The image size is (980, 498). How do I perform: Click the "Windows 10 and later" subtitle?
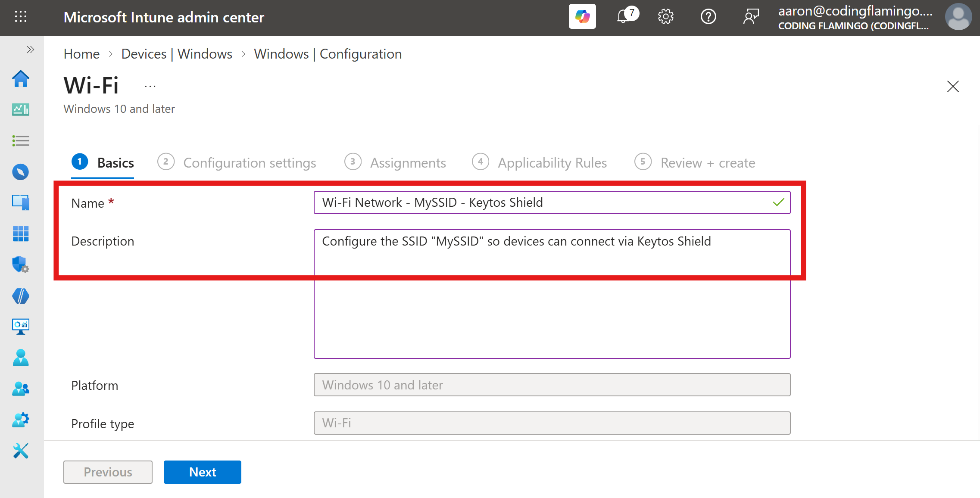click(x=119, y=109)
